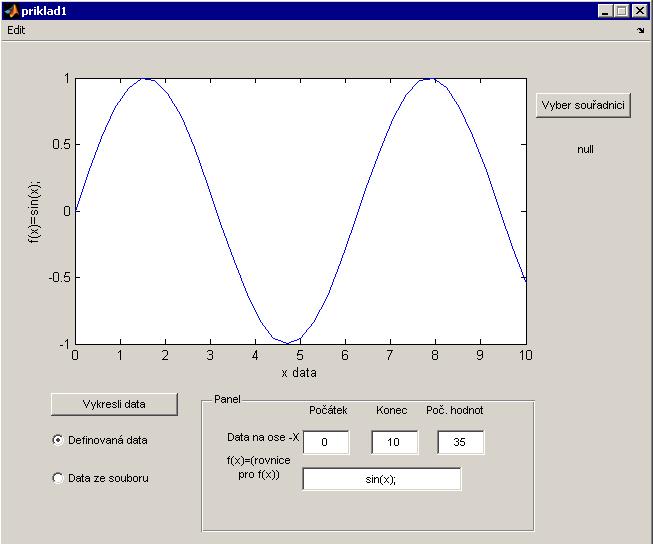This screenshot has width=653, height=544.
Task: Click the x data axis label
Action: coord(299,373)
